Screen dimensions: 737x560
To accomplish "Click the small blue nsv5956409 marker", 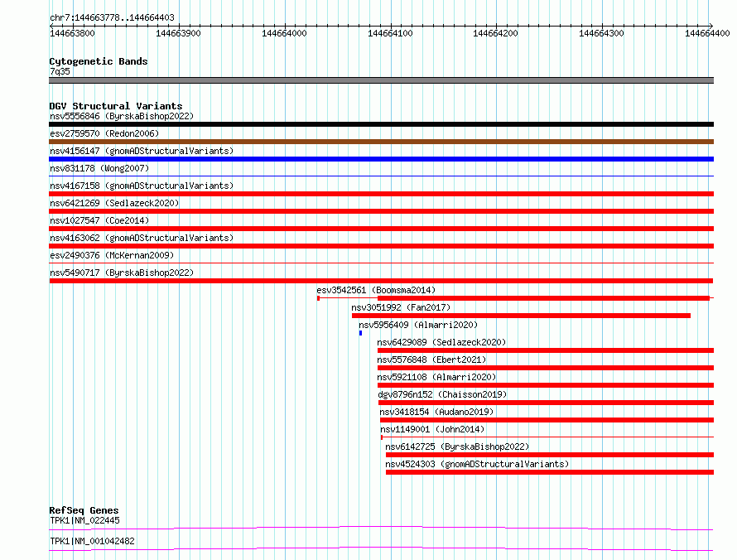I will (x=360, y=333).
